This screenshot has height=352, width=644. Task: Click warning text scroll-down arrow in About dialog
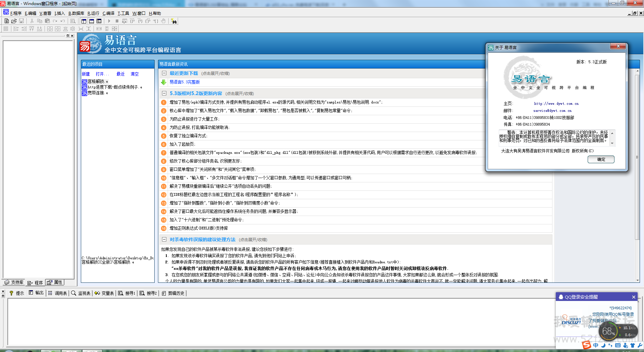(612, 143)
